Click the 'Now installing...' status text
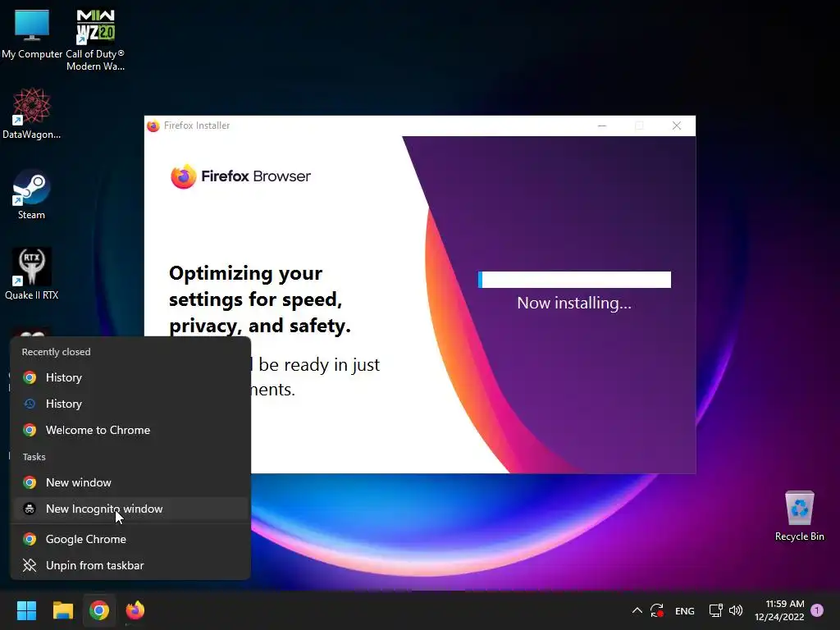Viewport: 840px width, 630px height. (574, 304)
